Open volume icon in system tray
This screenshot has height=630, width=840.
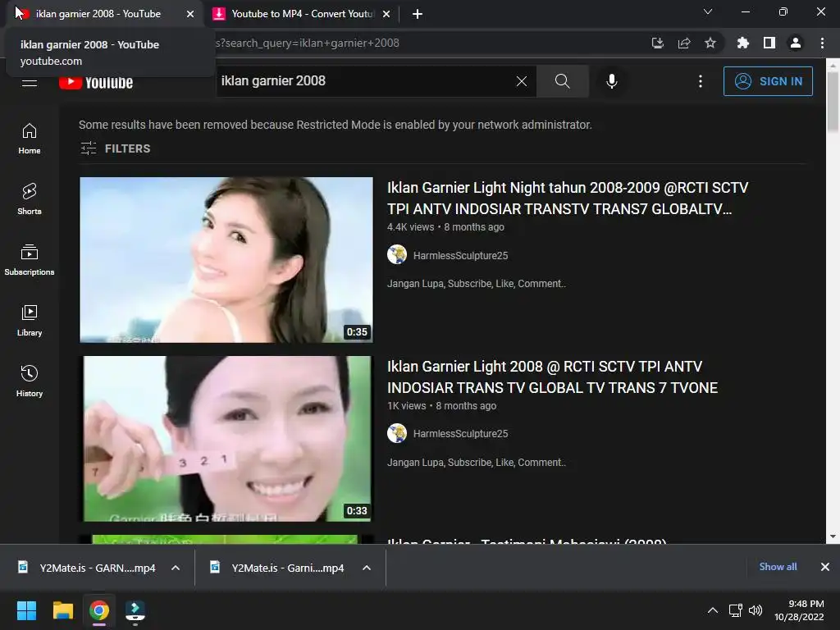pos(756,610)
